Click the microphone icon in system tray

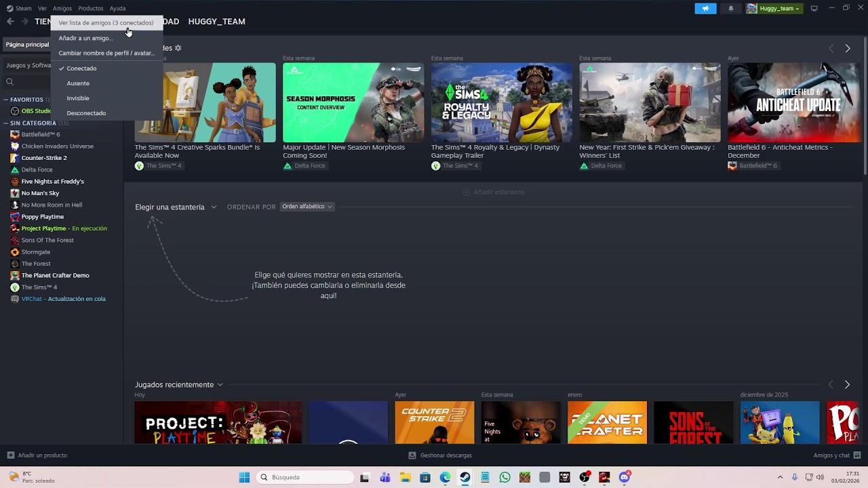[x=794, y=477]
